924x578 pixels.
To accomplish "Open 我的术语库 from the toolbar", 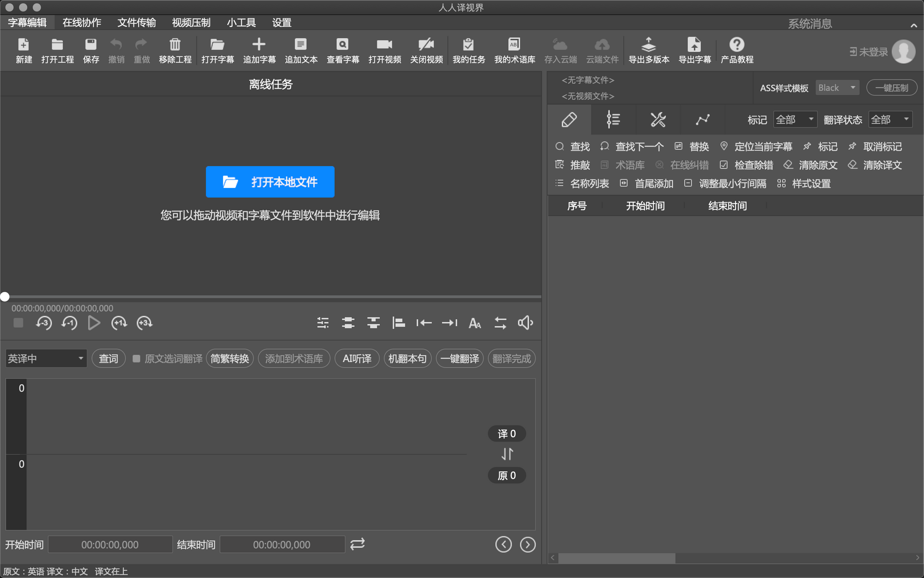I will pyautogui.click(x=514, y=45).
